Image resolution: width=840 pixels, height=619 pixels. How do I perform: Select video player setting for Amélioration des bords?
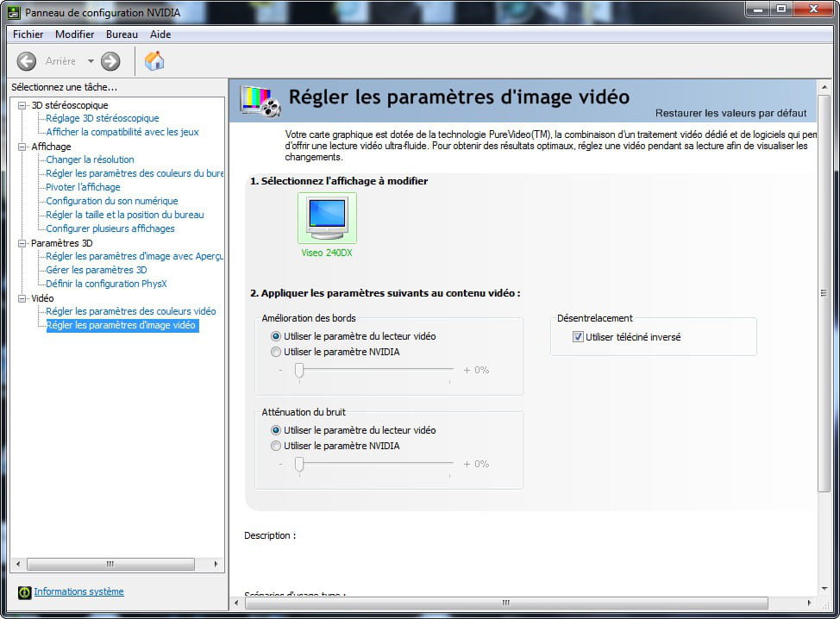click(x=276, y=336)
